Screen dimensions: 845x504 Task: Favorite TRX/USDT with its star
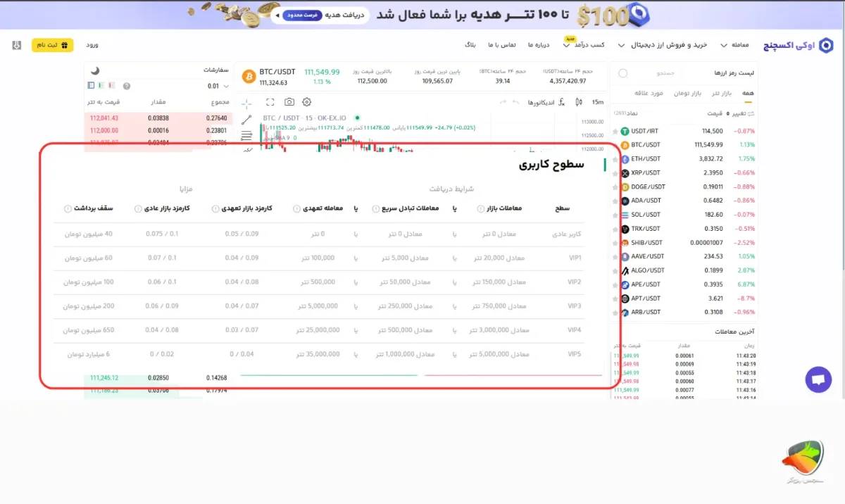(615, 229)
